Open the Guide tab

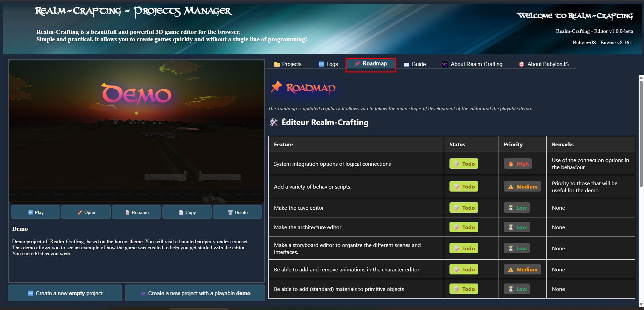[x=415, y=64]
